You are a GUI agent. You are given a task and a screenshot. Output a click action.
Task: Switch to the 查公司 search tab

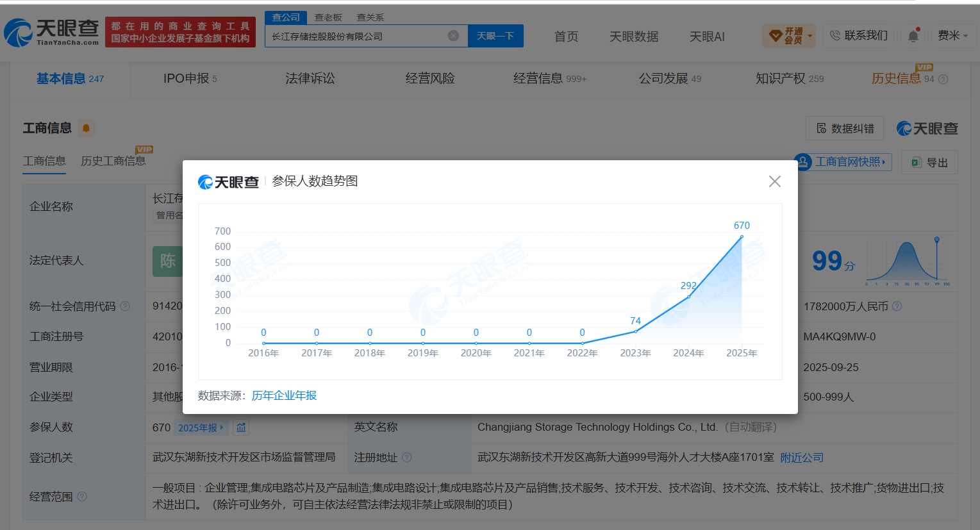286,17
